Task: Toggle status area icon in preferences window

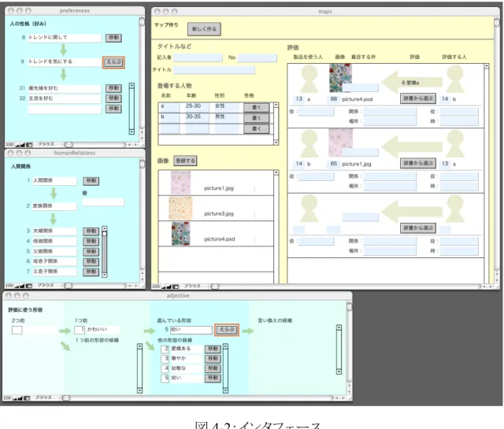Action: (x=29, y=145)
